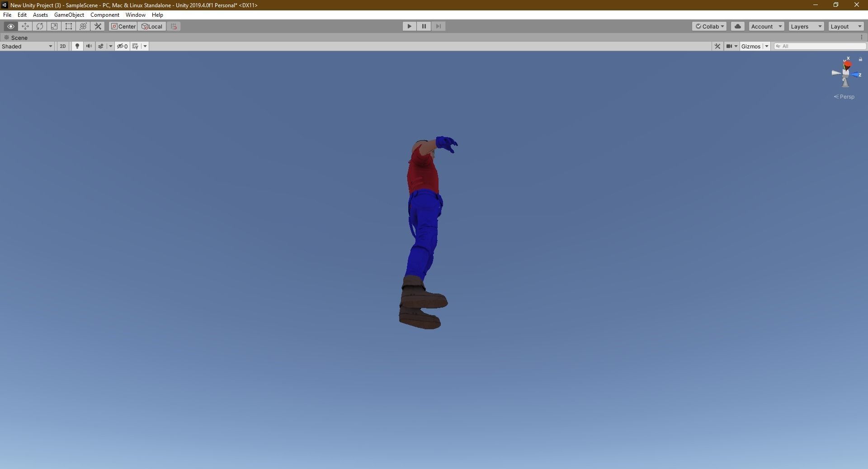Open the File menu
The width and height of the screenshot is (868, 469).
tap(7, 15)
